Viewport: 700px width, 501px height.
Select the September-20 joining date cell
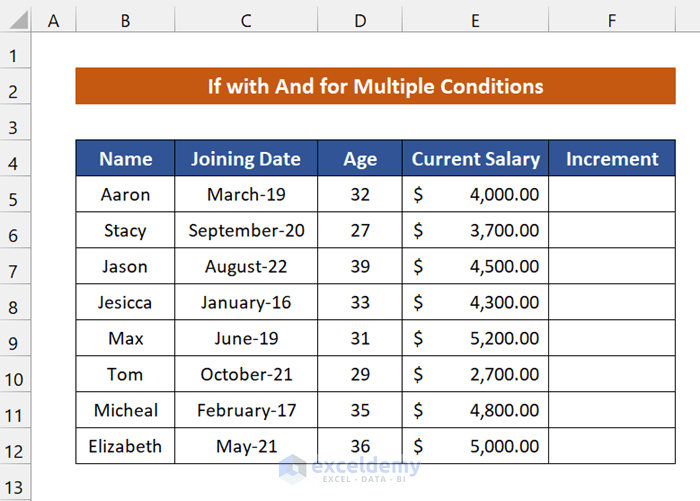pyautogui.click(x=246, y=231)
